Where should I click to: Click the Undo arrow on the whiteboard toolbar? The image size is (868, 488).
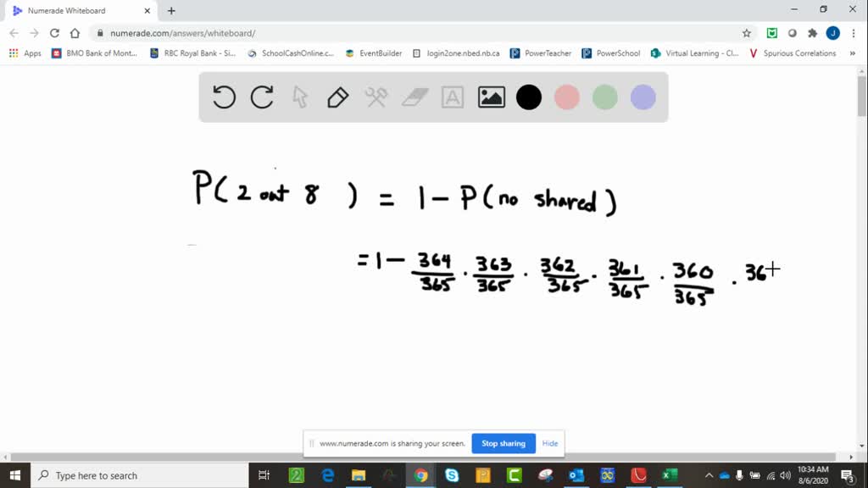pyautogui.click(x=223, y=97)
